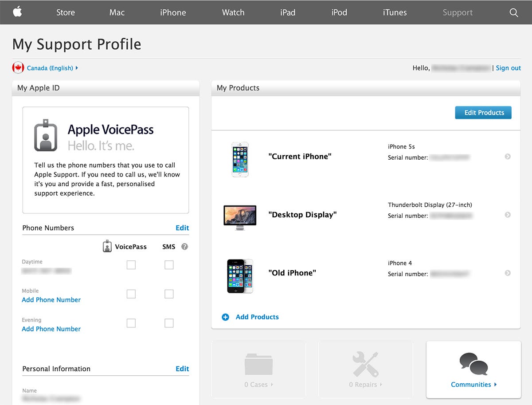This screenshot has width=532, height=405.
Task: Click the My Support Profile heading
Action: click(77, 44)
